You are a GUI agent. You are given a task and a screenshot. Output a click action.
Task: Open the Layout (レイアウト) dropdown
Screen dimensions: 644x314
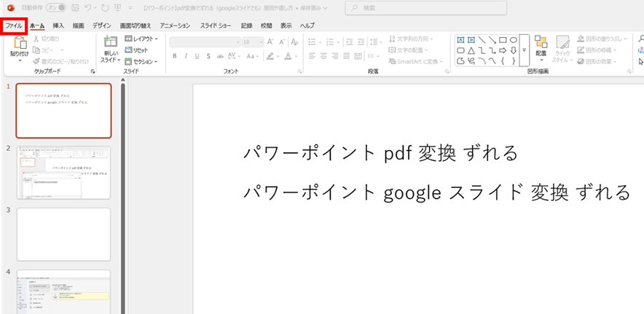pos(141,39)
